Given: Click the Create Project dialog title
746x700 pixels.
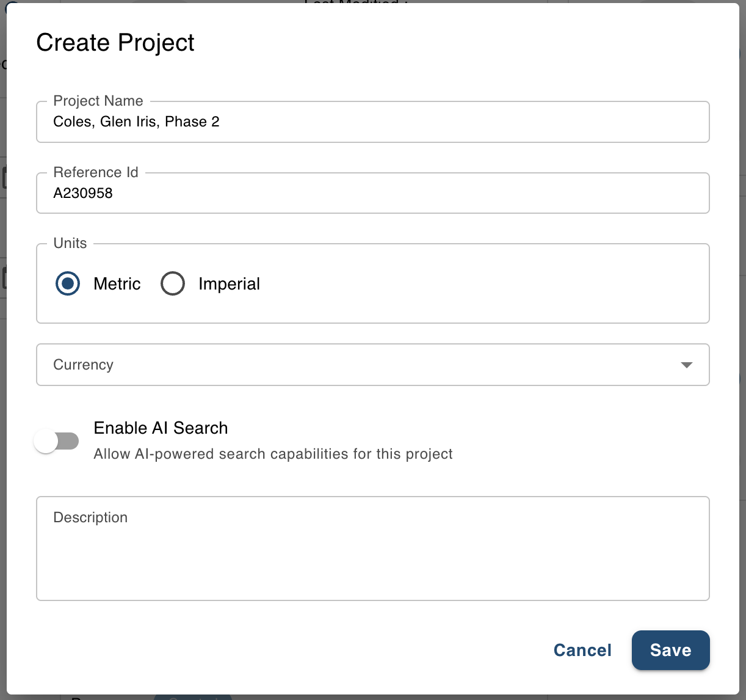Looking at the screenshot, I should pos(115,42).
